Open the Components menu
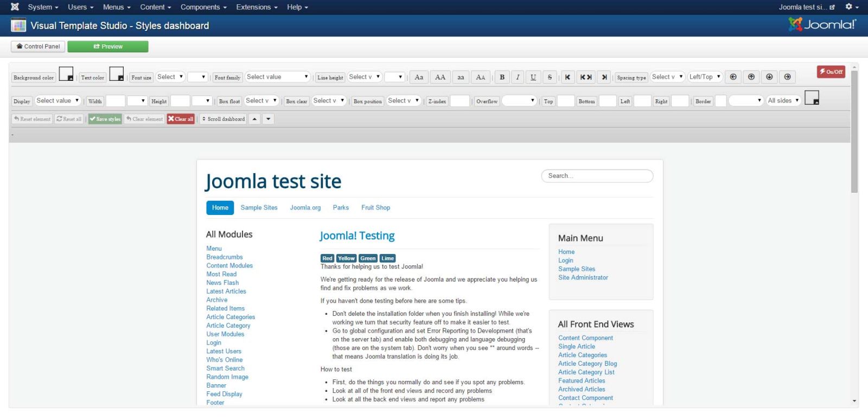This screenshot has height=419, width=868. tap(203, 7)
